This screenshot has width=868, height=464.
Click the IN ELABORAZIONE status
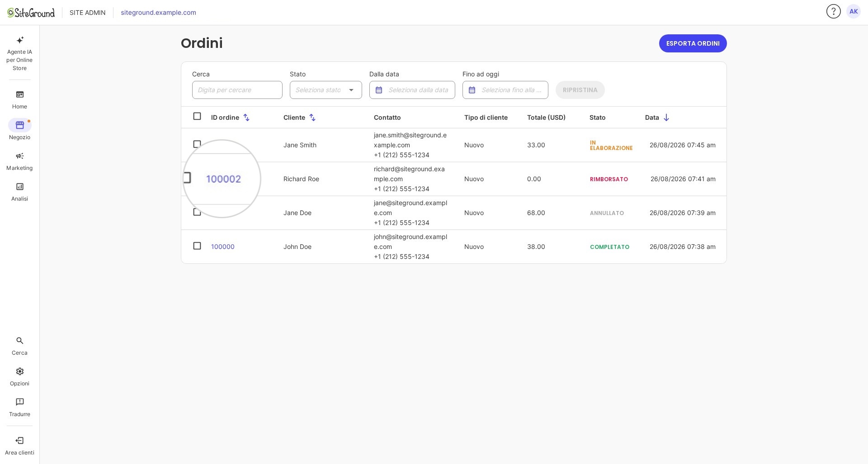pyautogui.click(x=611, y=145)
